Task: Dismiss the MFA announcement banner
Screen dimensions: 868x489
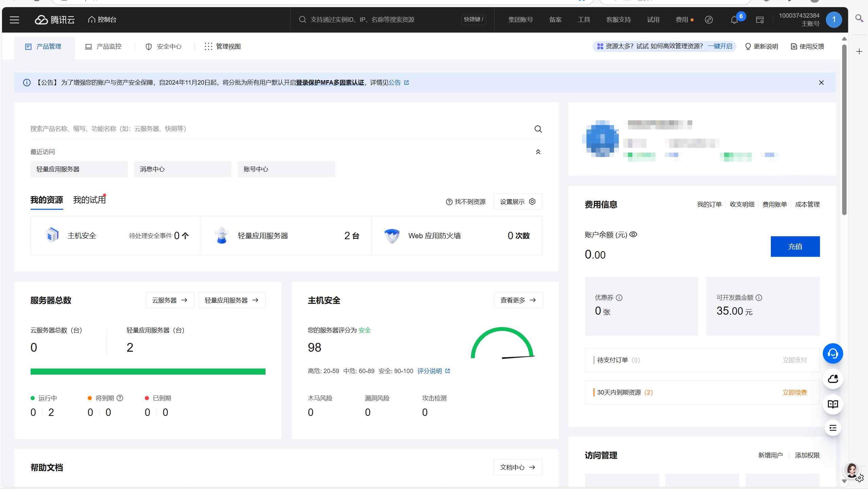Action: 821,83
